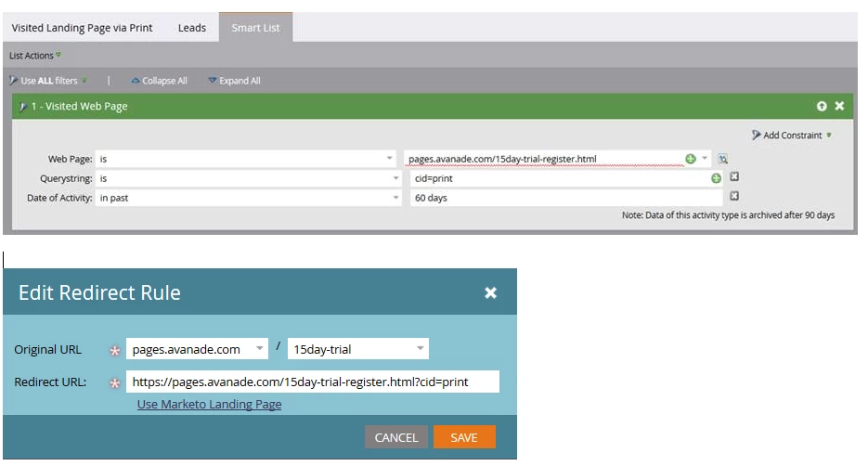Click the Expand All arrow icon
The image size is (868, 466).
[x=212, y=81]
